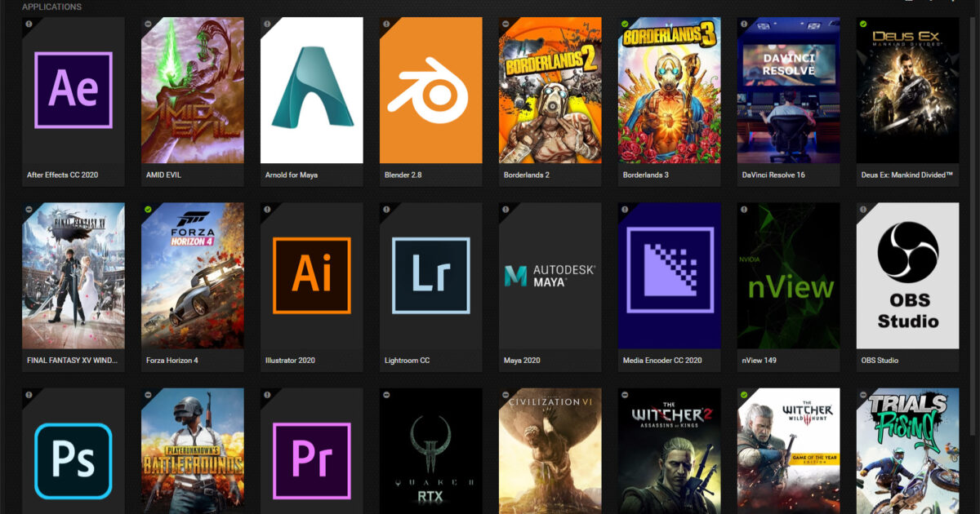Select the Forza Horizon 4 cover art
Screen dimensions: 980x514
pyautogui.click(x=192, y=275)
